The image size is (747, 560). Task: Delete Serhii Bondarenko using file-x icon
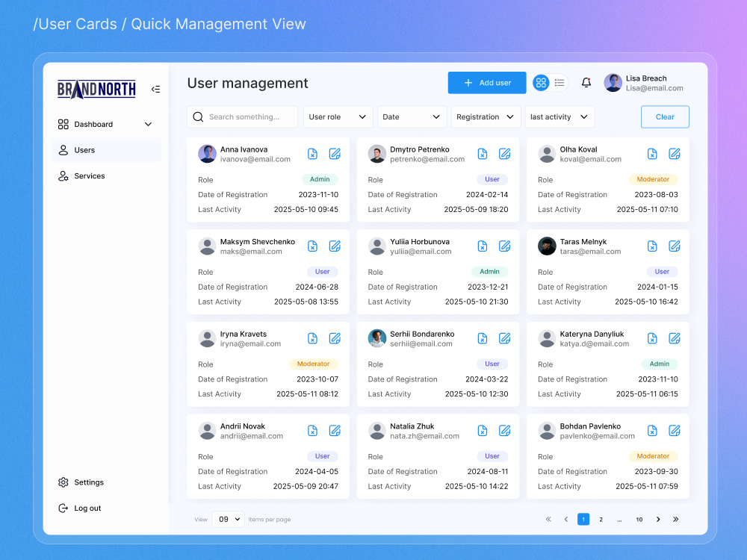[x=483, y=338]
